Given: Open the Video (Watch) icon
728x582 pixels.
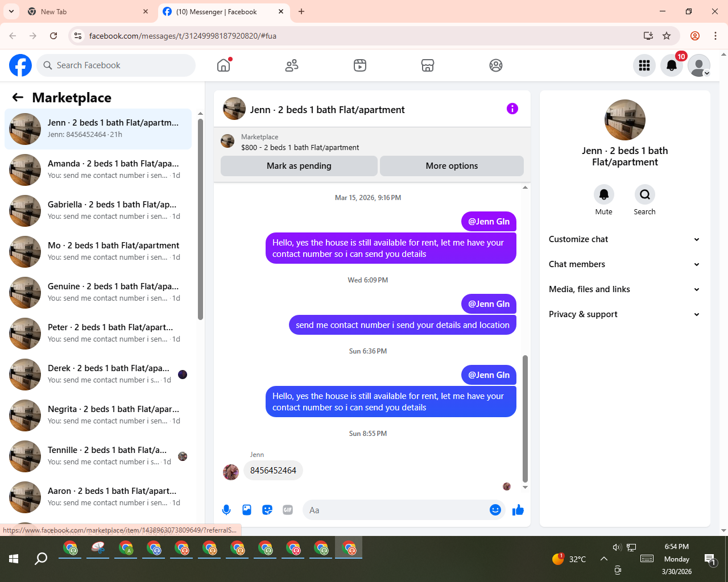Looking at the screenshot, I should (360, 65).
